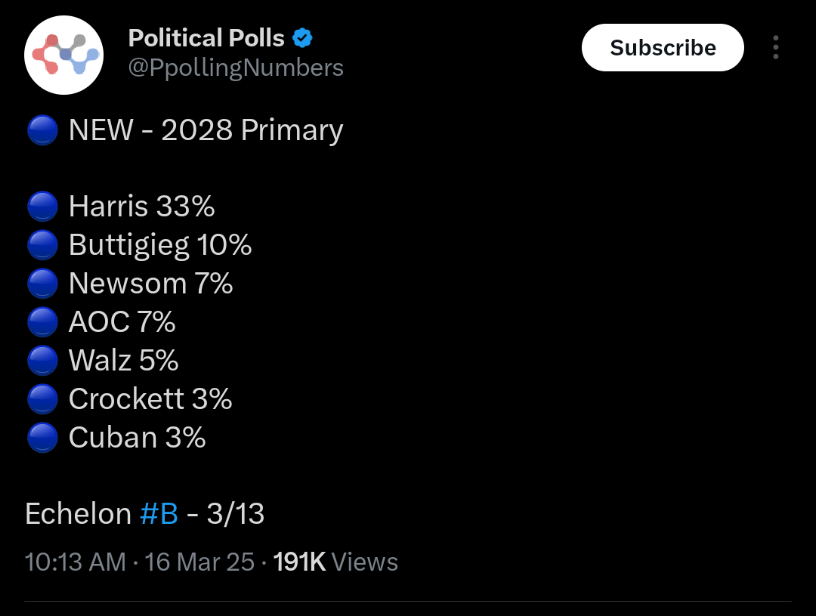Image resolution: width=816 pixels, height=616 pixels.
Task: Click the blue verified checkmark badge
Action: [x=302, y=38]
